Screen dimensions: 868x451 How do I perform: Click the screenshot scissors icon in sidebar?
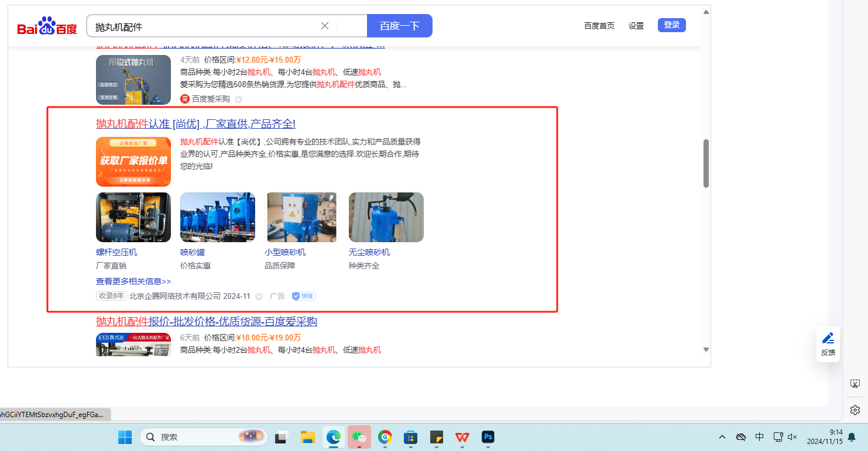[855, 384]
